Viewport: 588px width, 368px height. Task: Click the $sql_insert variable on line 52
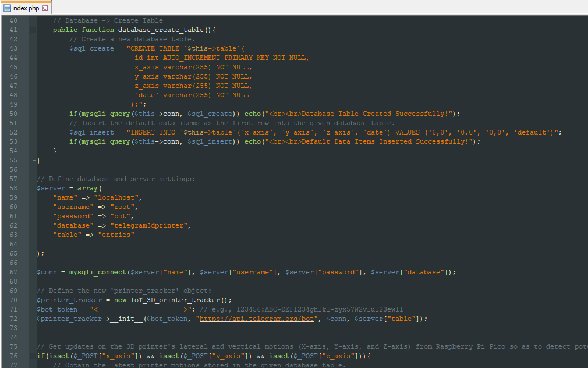[91, 132]
